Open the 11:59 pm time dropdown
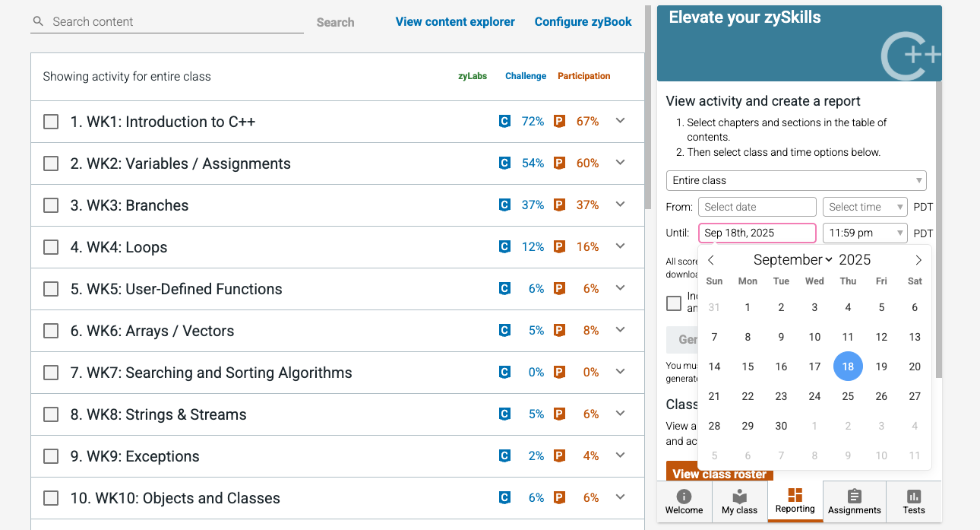980x530 pixels. pos(865,233)
